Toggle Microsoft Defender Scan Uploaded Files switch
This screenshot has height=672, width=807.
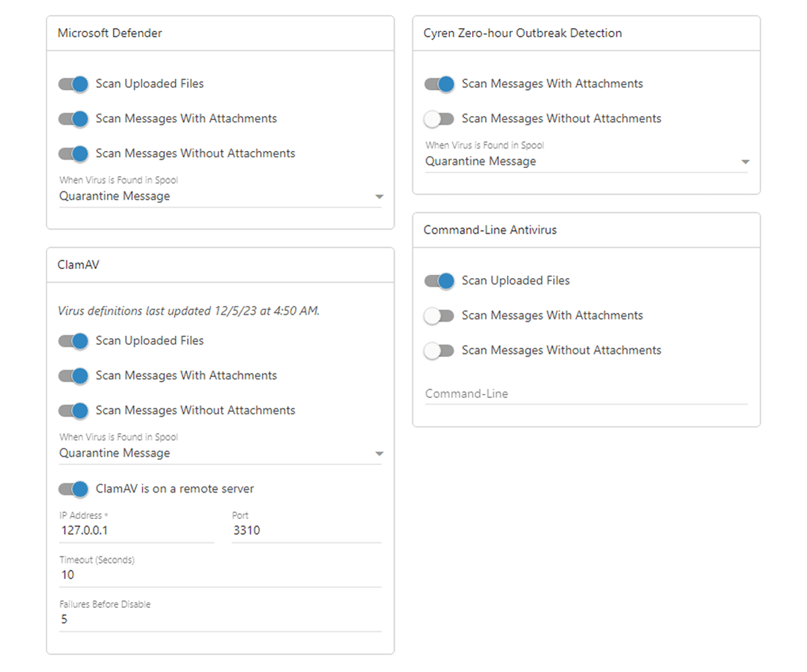click(73, 84)
